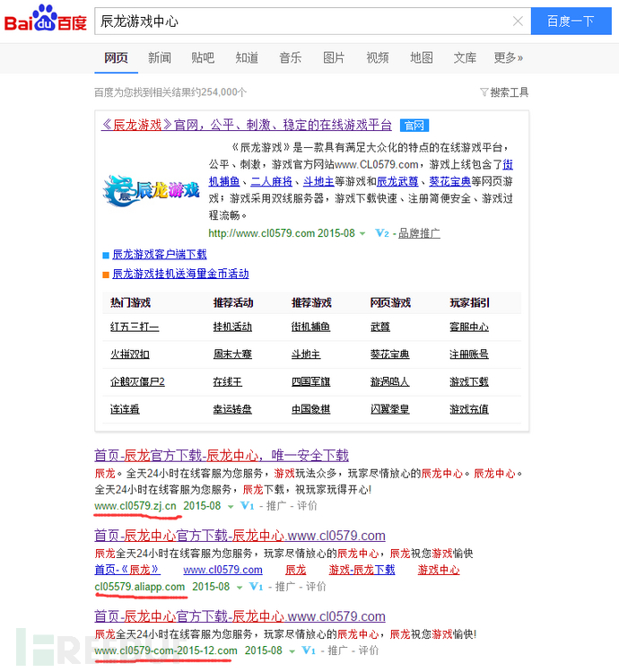Click 评价 beside cl0579.zj.cn result
This screenshot has width=619, height=672.
307,506
